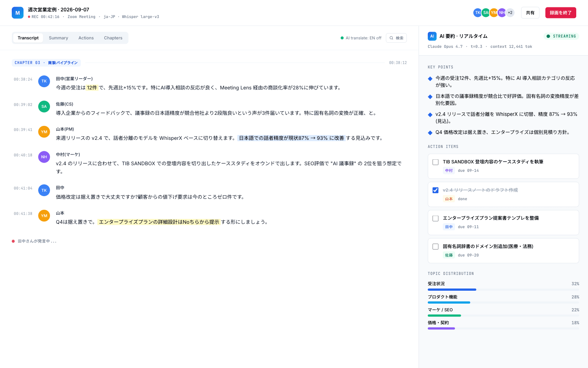This screenshot has width=588, height=368.
Task: Click YM avatar at 00:39:41 transcript entry
Action: 44,132
